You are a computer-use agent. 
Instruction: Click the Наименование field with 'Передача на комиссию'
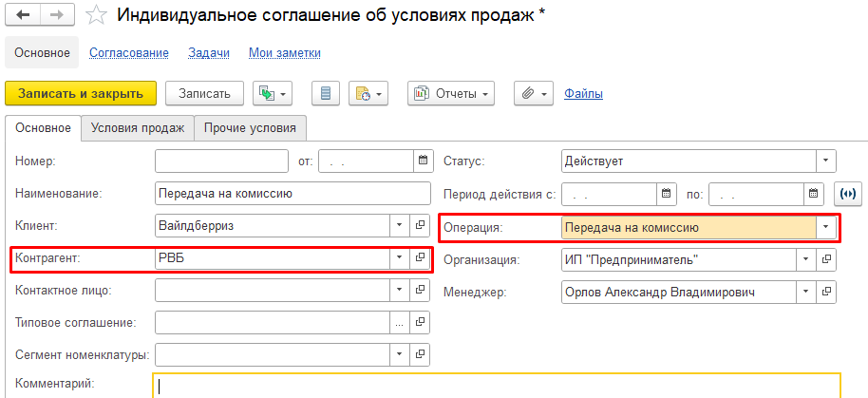pos(292,194)
